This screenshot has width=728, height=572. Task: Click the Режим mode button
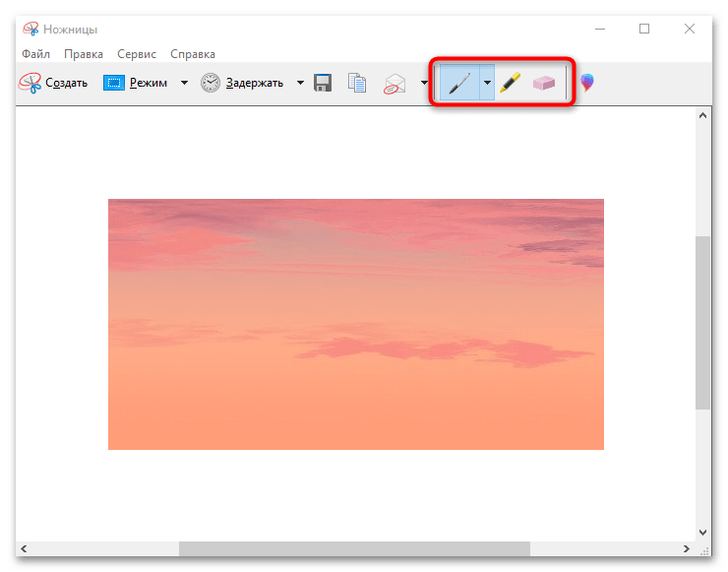point(135,83)
